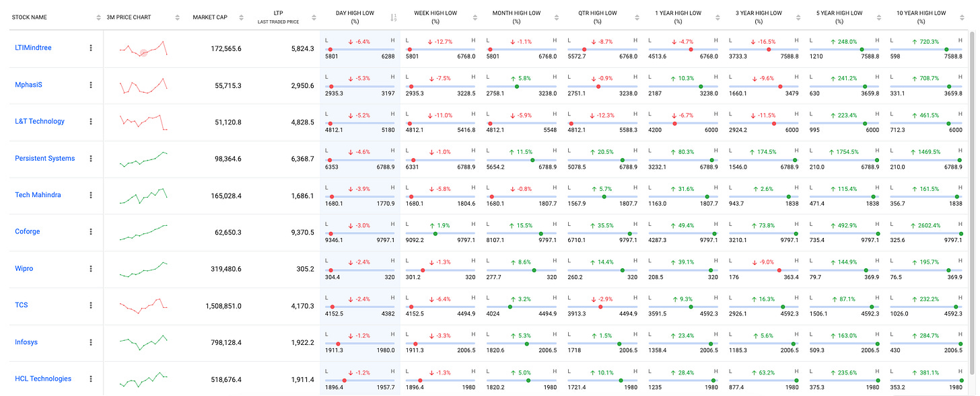Open the TCS stock link
Image resolution: width=980 pixels, height=396 pixels.
point(22,305)
